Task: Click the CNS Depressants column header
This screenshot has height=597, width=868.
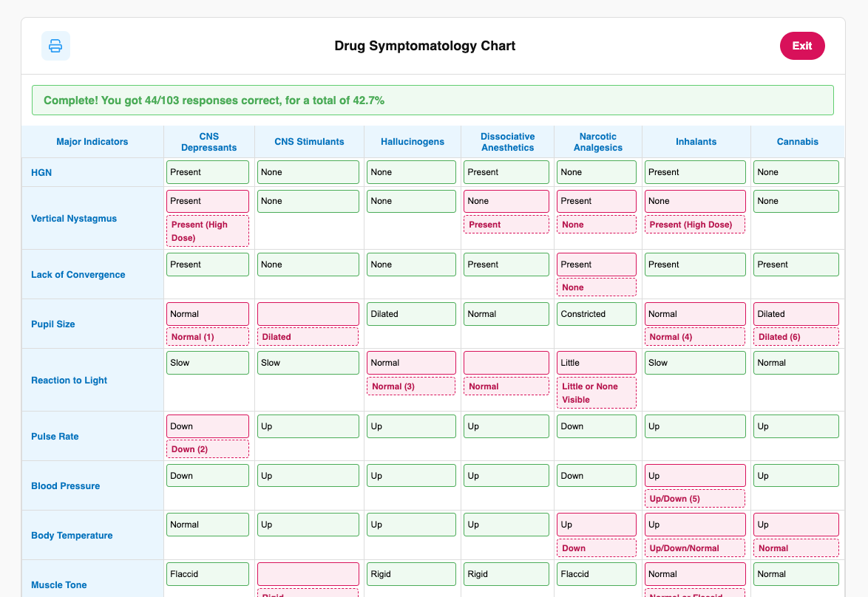Action: 208,141
